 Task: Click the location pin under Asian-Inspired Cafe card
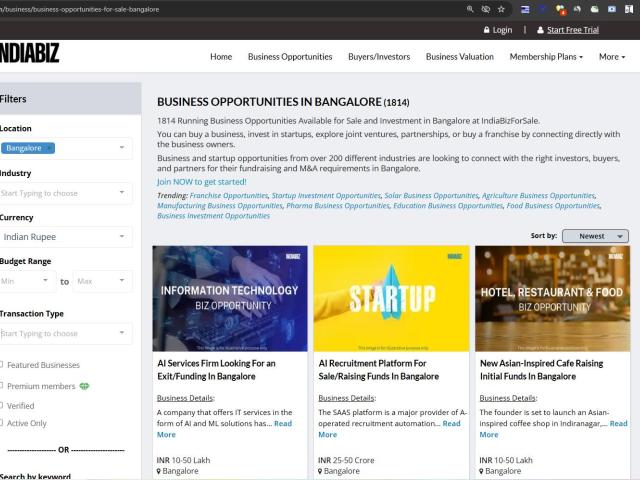(x=482, y=471)
